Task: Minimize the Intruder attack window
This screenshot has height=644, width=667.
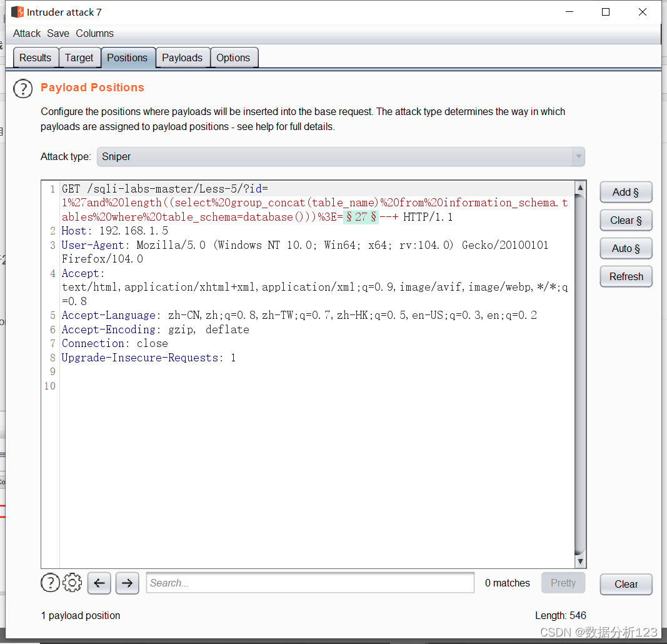Action: [569, 12]
